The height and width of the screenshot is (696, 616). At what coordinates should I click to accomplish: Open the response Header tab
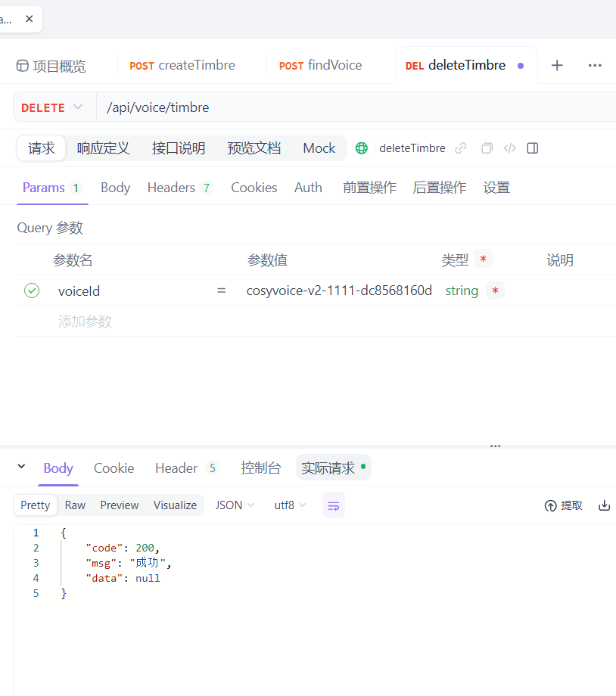click(186, 468)
